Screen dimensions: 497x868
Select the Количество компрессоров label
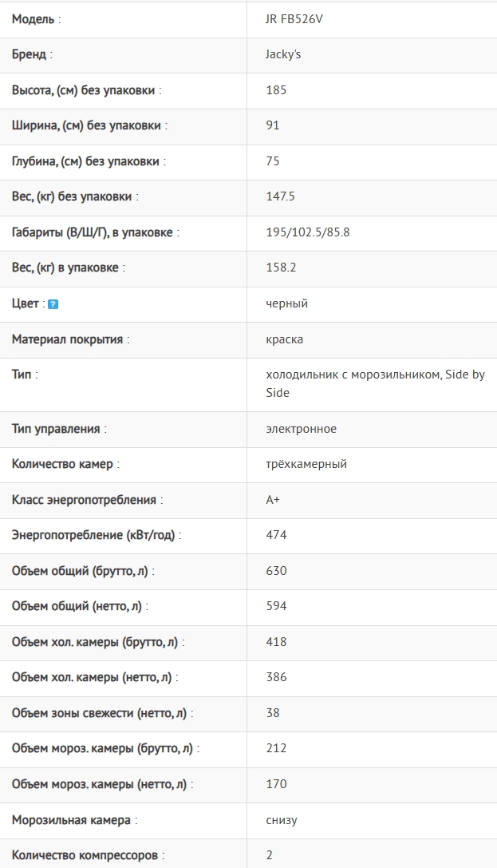point(89,855)
